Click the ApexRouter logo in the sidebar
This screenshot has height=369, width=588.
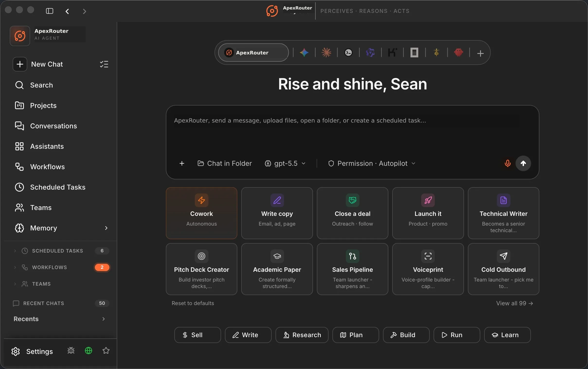(20, 36)
